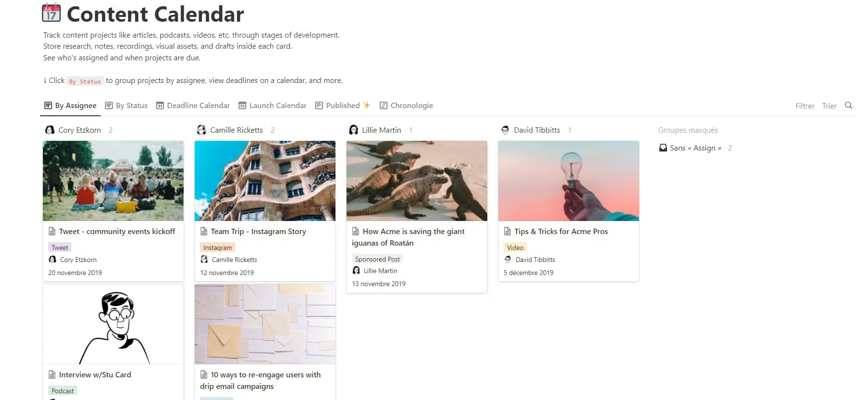The height and width of the screenshot is (400, 868).
Task: Click the search magnifier icon
Action: point(848,106)
